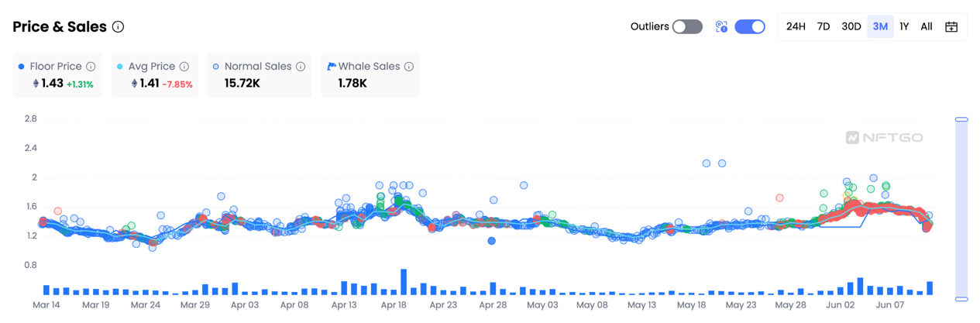Viewport: 980px width, 323px height.
Task: Click the Whale Sales info icon
Action: point(409,67)
